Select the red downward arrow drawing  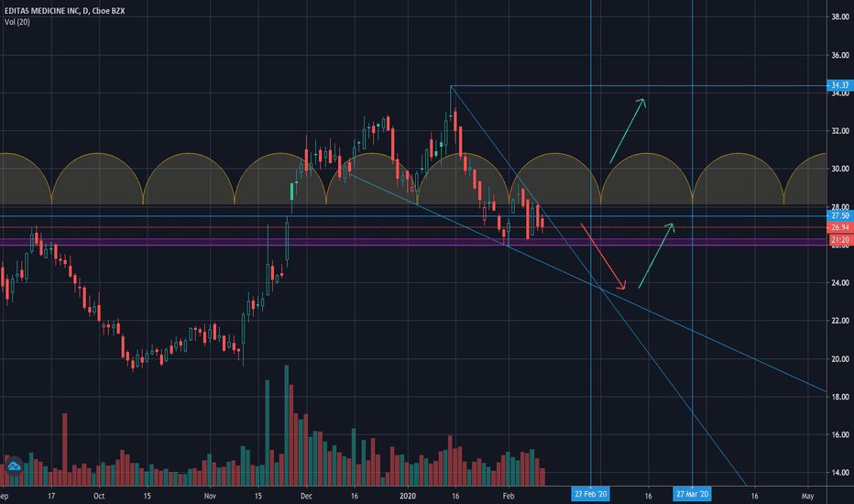pyautogui.click(x=603, y=256)
